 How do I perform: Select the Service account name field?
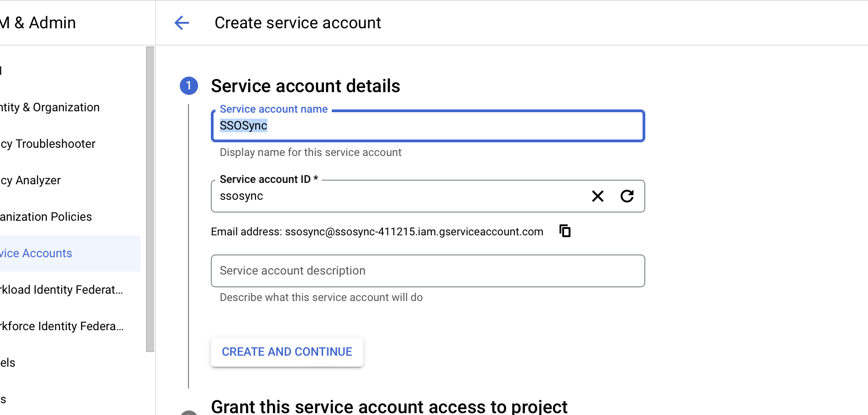(x=427, y=126)
